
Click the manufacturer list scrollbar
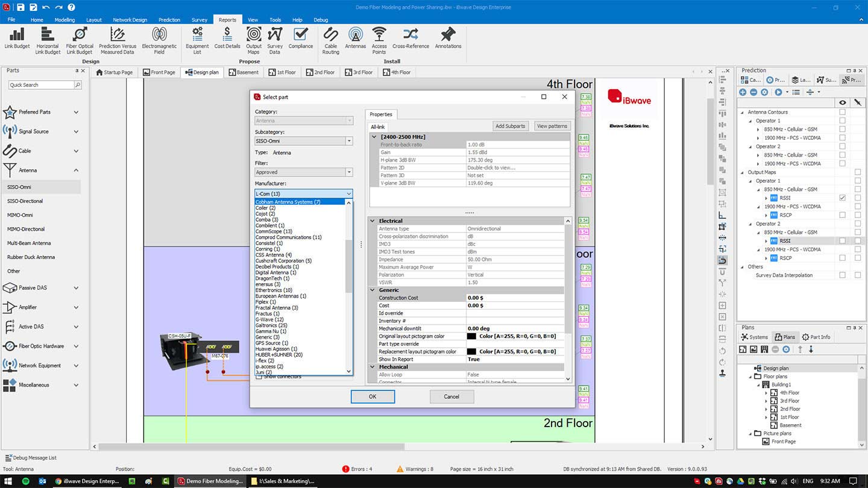pos(348,266)
